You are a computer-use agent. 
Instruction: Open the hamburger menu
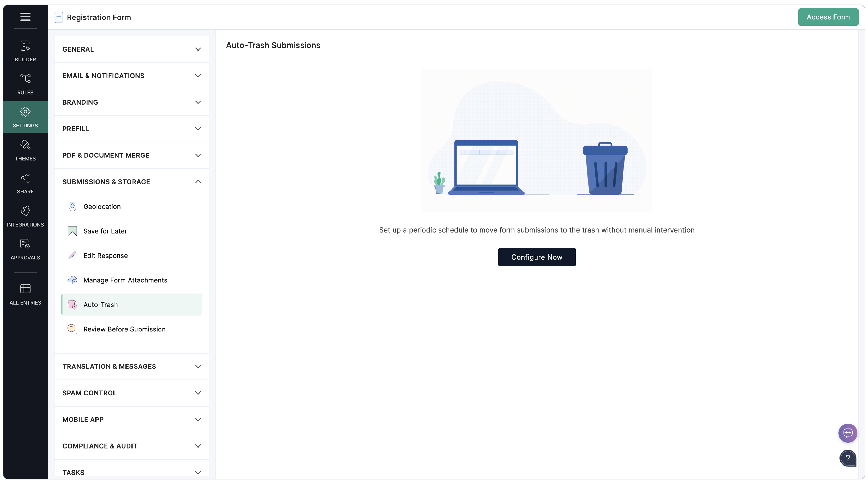click(x=25, y=17)
